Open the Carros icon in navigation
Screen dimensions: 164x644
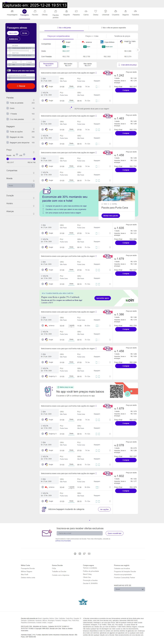click(x=86, y=11)
